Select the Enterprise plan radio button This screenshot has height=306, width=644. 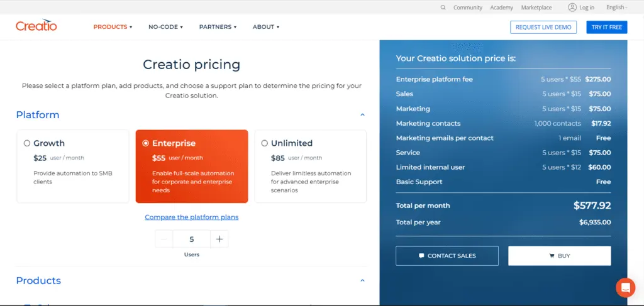pyautogui.click(x=145, y=143)
